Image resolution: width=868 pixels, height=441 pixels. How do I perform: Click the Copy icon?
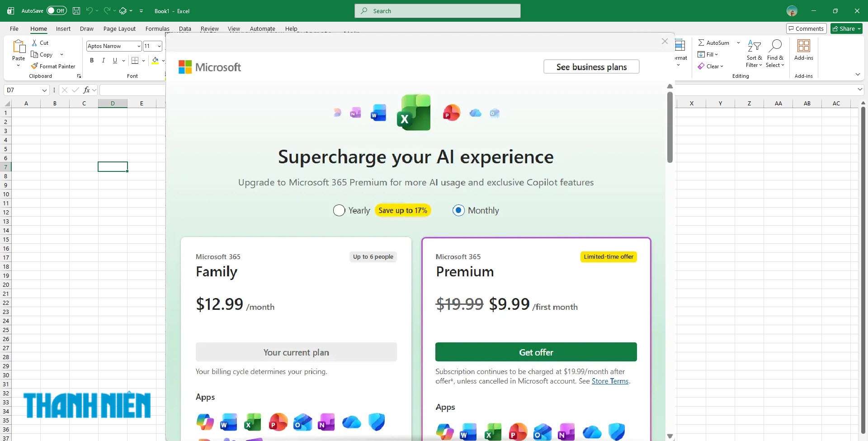[34, 54]
